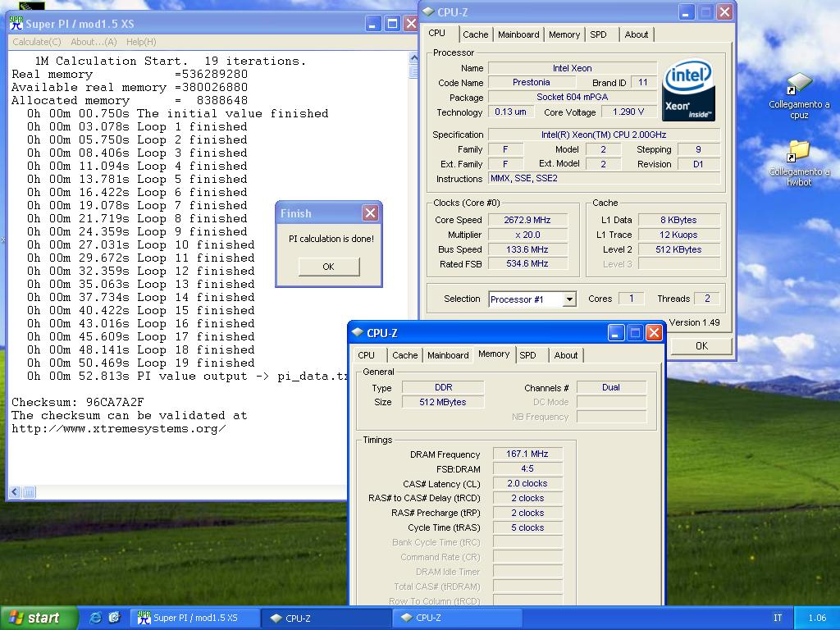Select the first CPU-Z taskbar button
This screenshot has width=840, height=630.
(x=326, y=618)
